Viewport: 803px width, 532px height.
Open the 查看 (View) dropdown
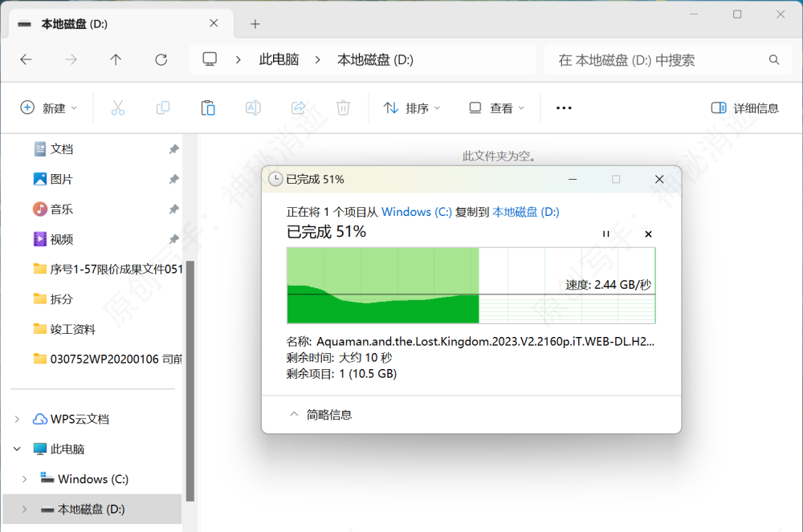[x=497, y=108]
